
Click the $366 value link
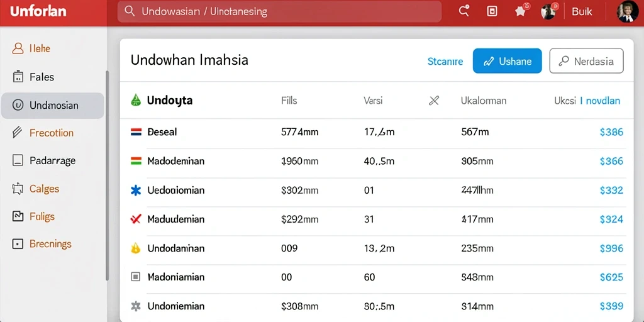611,161
